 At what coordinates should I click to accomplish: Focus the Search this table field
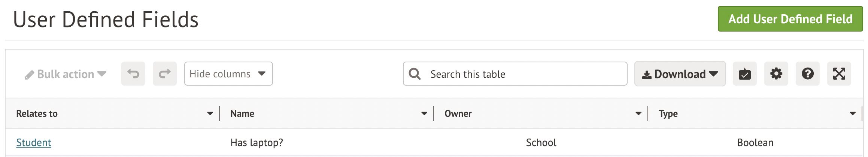[524, 74]
